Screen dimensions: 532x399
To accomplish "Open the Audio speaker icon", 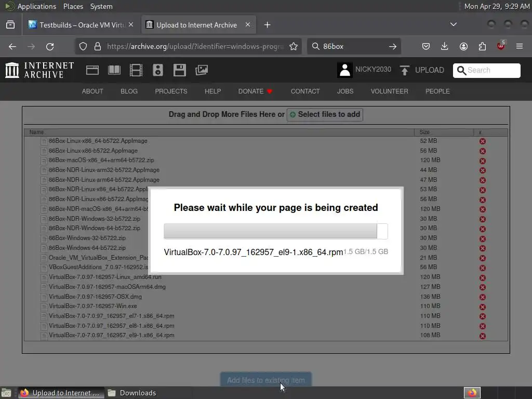I will point(158,70).
